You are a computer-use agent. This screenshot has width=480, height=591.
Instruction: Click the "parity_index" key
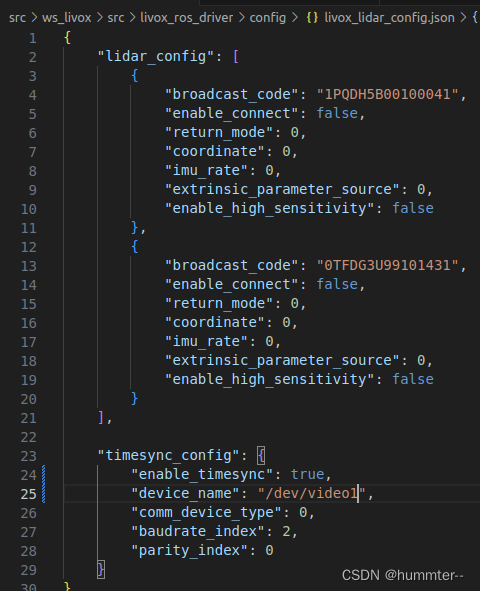tap(190, 550)
